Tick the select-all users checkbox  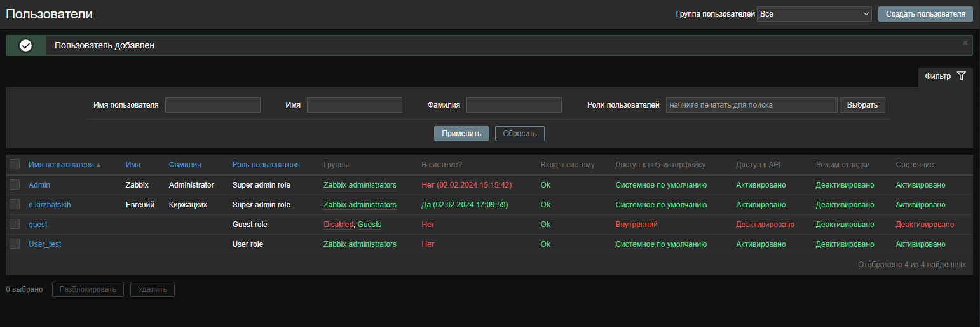click(x=15, y=165)
